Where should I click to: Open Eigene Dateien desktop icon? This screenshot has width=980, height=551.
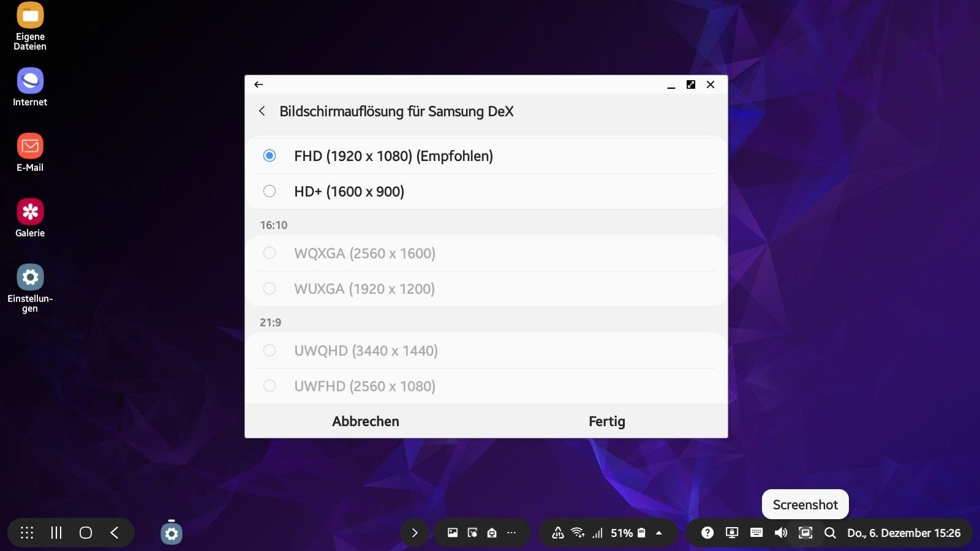[x=30, y=26]
